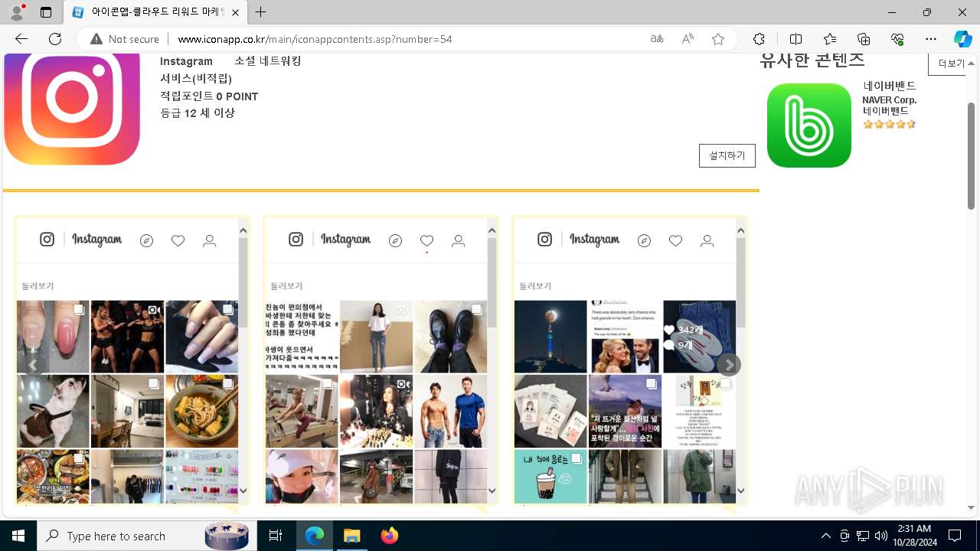Open Browser essentials heart icon
980x551 pixels.
click(x=897, y=39)
